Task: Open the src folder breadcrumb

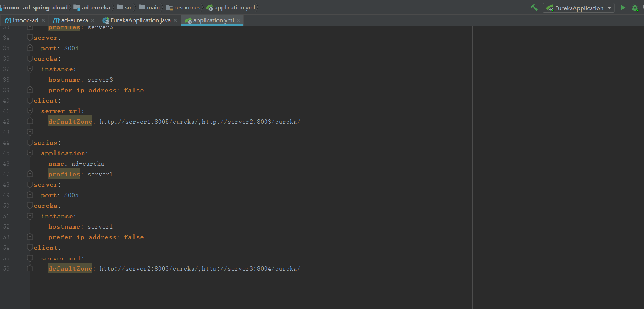Action: click(125, 8)
